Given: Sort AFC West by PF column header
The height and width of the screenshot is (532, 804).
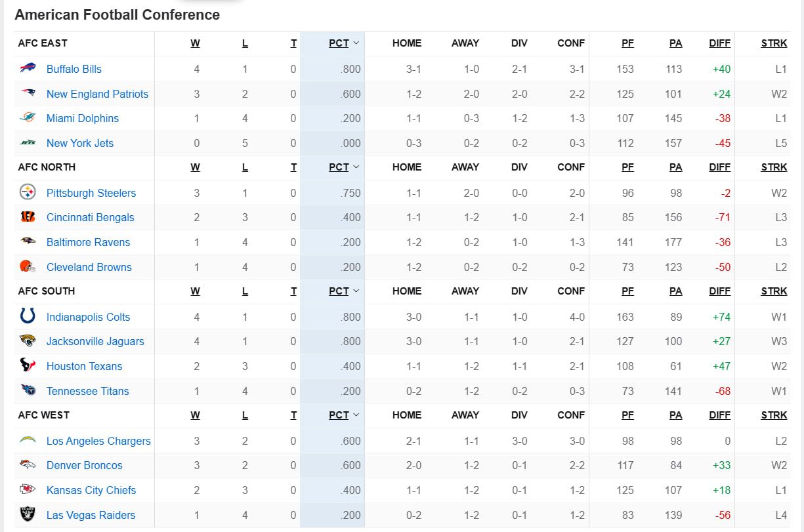Looking at the screenshot, I should point(627,415).
